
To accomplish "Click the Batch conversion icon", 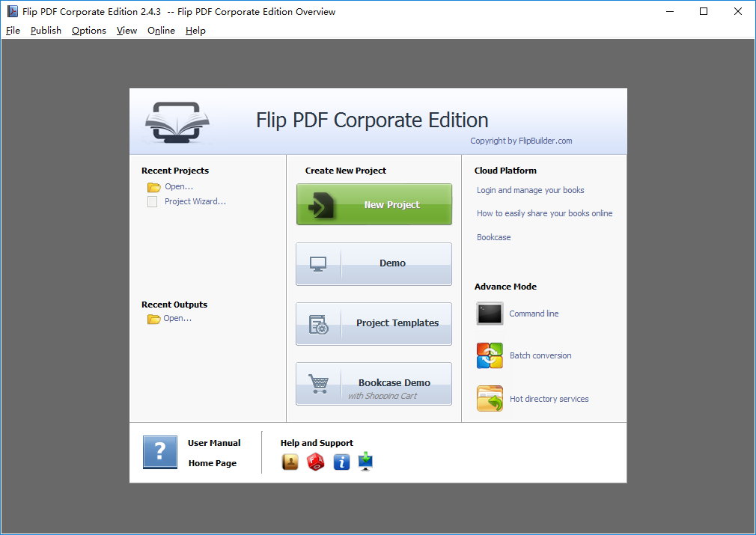I will (490, 355).
